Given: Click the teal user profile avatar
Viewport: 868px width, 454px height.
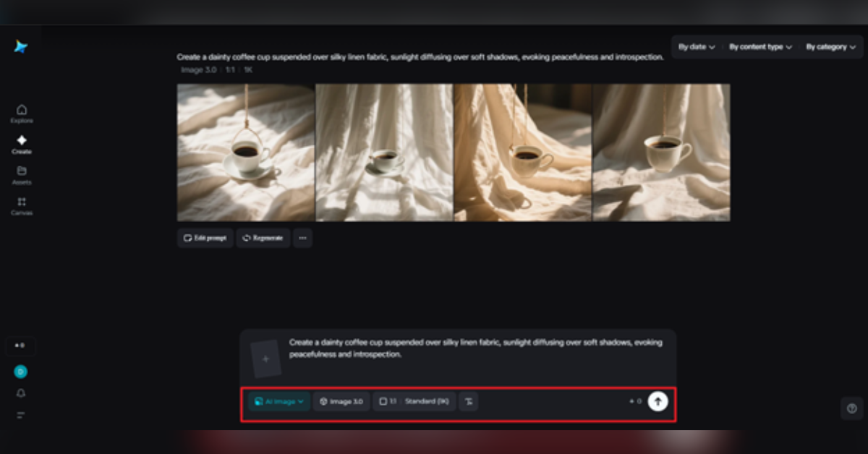Looking at the screenshot, I should click(x=21, y=372).
